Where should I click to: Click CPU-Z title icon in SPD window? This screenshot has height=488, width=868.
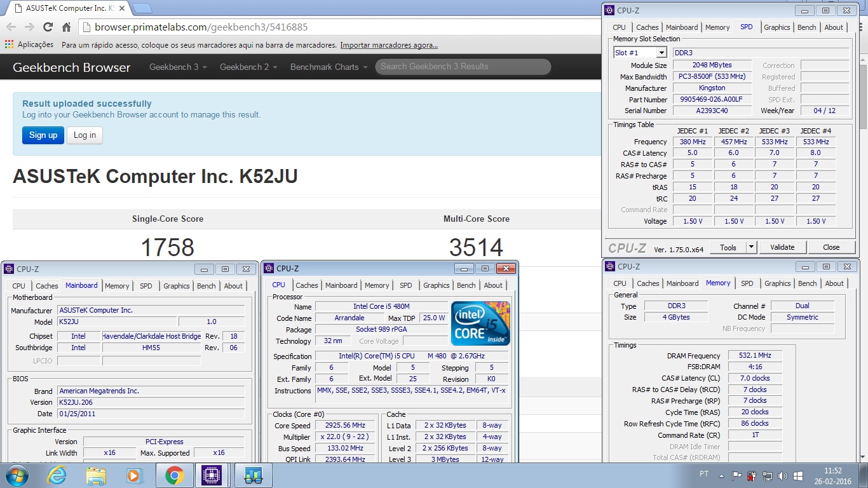[609, 10]
